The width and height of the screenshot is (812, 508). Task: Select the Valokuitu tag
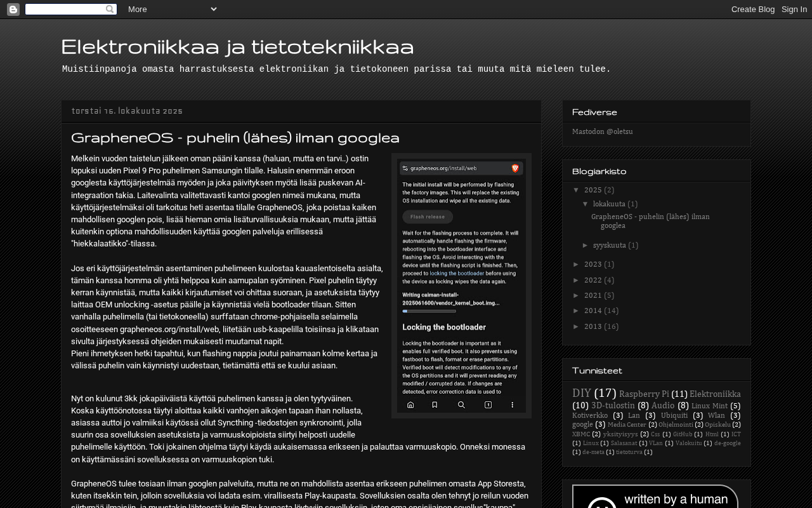coord(689,443)
